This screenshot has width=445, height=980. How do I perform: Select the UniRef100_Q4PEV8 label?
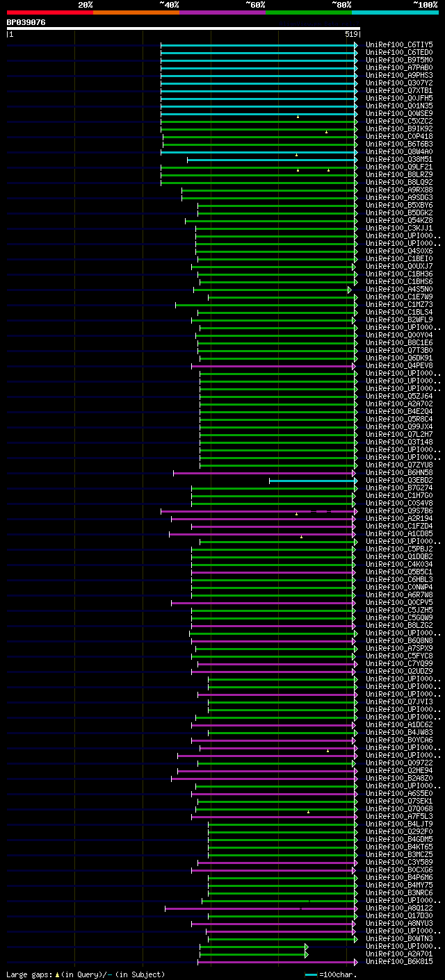(x=400, y=365)
